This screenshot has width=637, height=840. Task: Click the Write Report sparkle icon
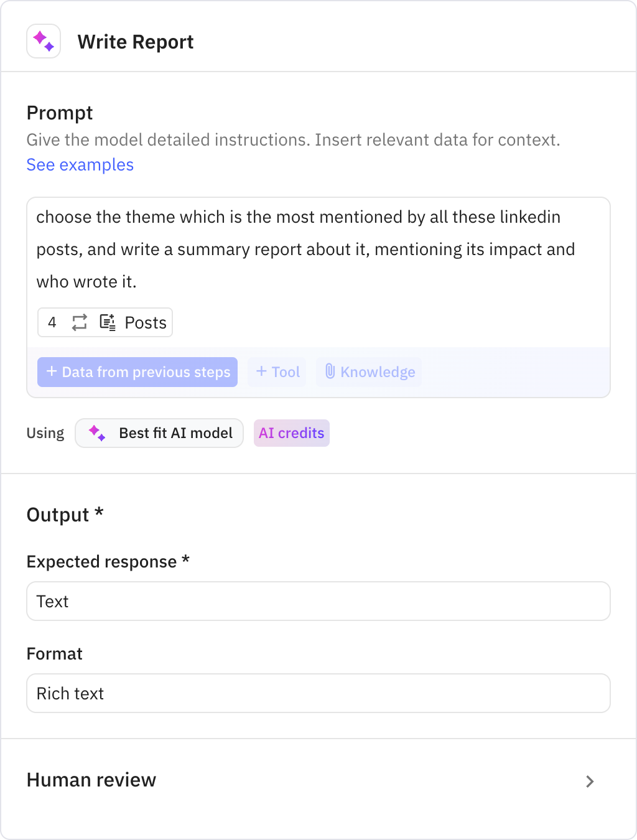44,41
